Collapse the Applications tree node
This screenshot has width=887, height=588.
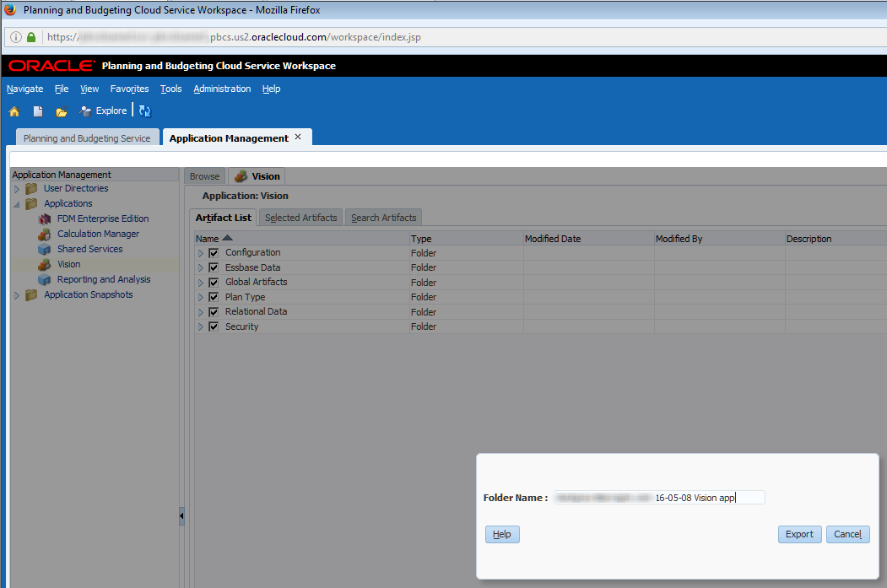point(17,204)
